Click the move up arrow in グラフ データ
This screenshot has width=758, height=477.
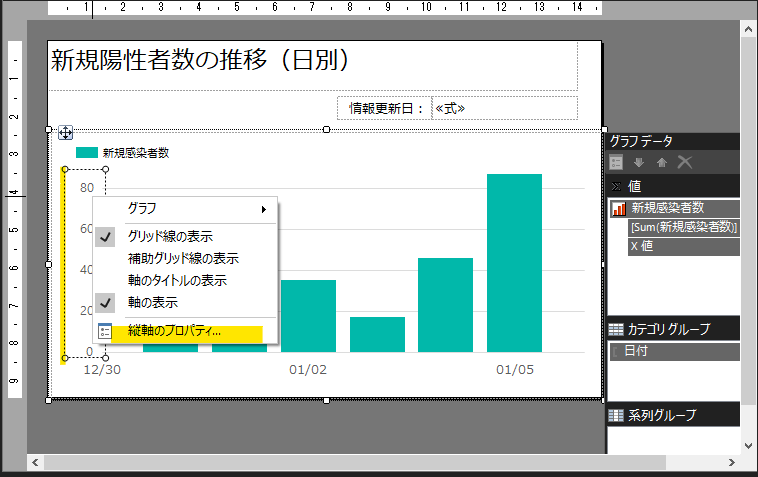click(661, 162)
